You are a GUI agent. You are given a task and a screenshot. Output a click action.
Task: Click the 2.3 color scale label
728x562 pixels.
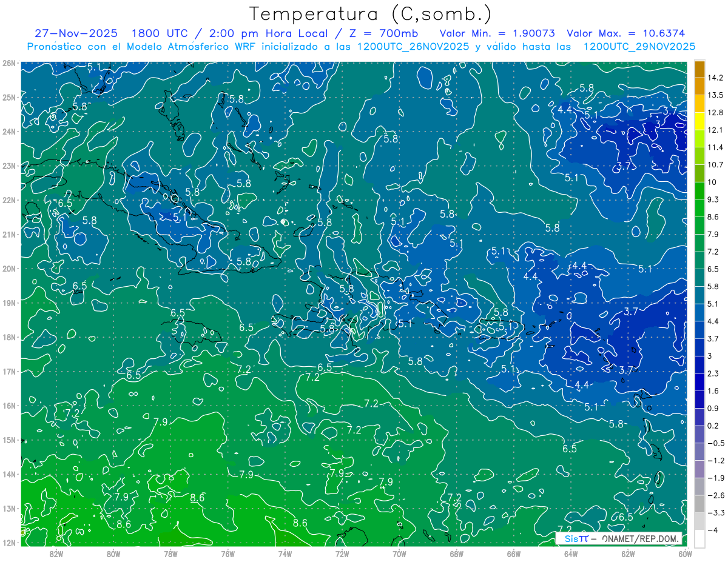tap(713, 373)
